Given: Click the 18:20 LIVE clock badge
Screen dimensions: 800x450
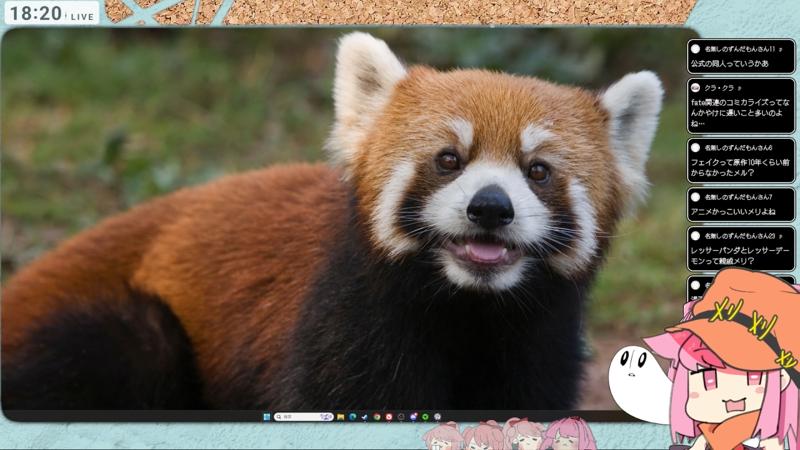Looking at the screenshot, I should pyautogui.click(x=52, y=13).
